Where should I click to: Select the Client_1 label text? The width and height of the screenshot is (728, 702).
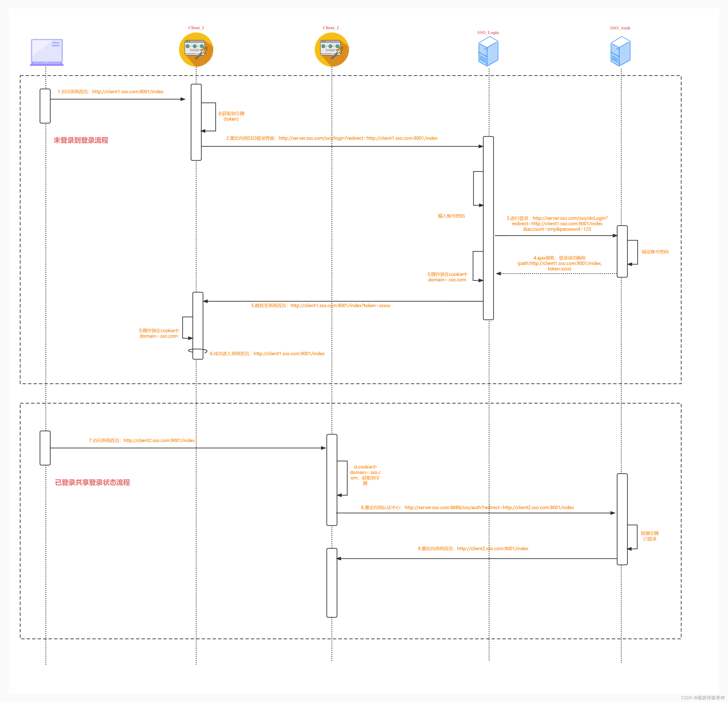click(196, 28)
